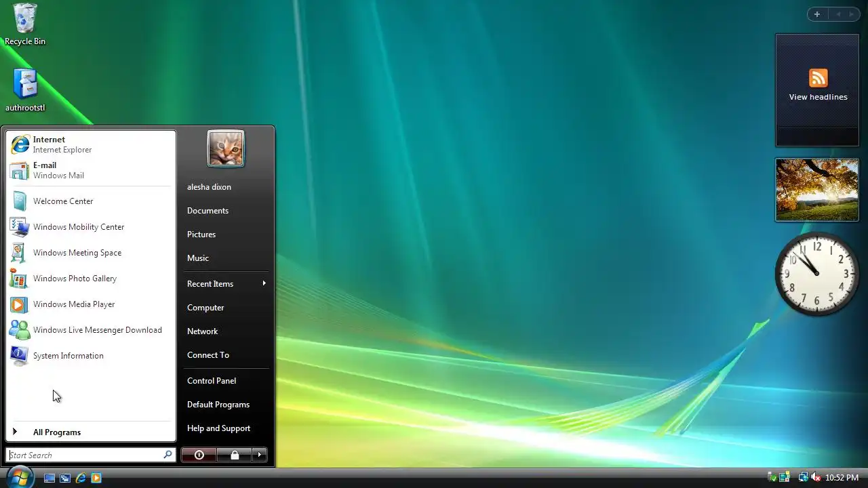Open Windows Mobility Center
Viewport: 868px width, 488px height.
tap(91, 227)
